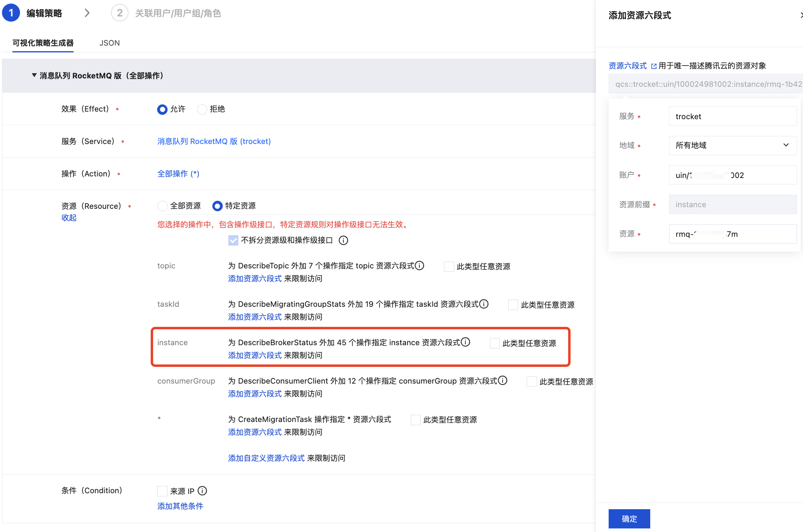Enable the 来源 IP condition checkbox
The width and height of the screenshot is (803, 532).
tap(162, 491)
